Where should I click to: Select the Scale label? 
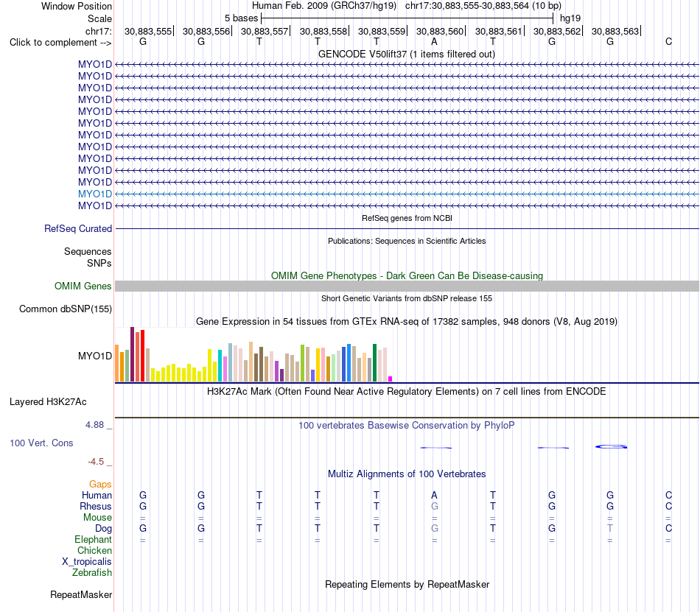coord(99,18)
